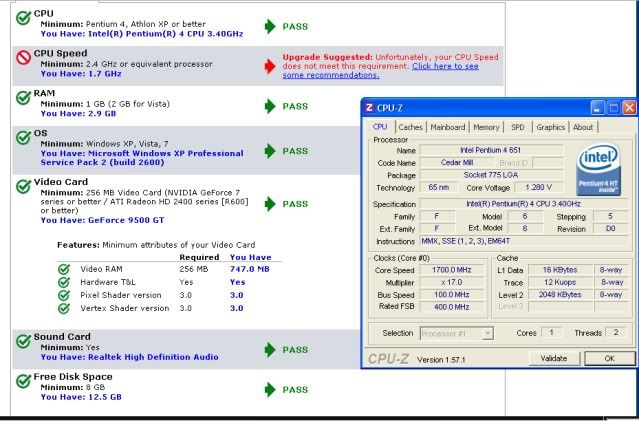
Task: Switch to the Memory tab in CPU-Z
Action: (x=486, y=127)
